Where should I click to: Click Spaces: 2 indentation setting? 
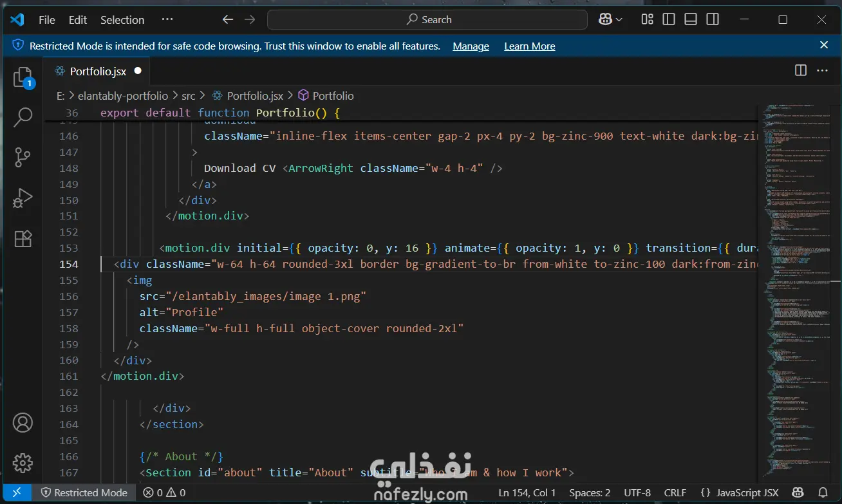pyautogui.click(x=590, y=492)
